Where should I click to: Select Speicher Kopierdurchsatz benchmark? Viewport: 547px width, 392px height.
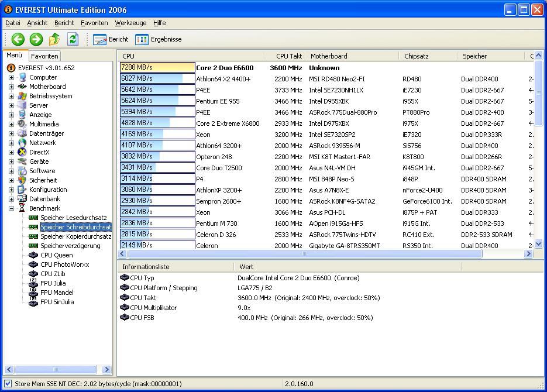pyautogui.click(x=75, y=236)
